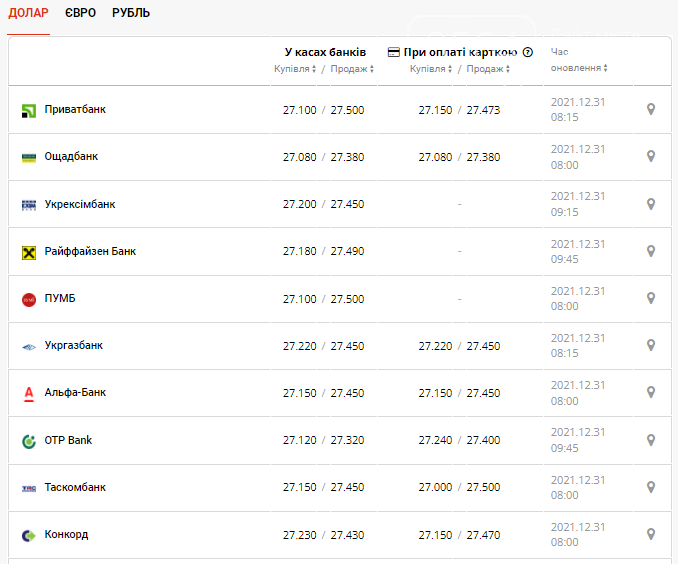This screenshot has width=678, height=564.
Task: Open the Приватбанк bank link
Action: pyautogui.click(x=75, y=109)
